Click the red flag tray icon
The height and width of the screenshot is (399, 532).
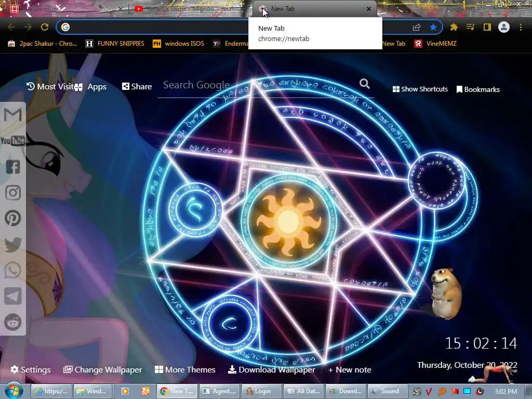click(x=455, y=391)
